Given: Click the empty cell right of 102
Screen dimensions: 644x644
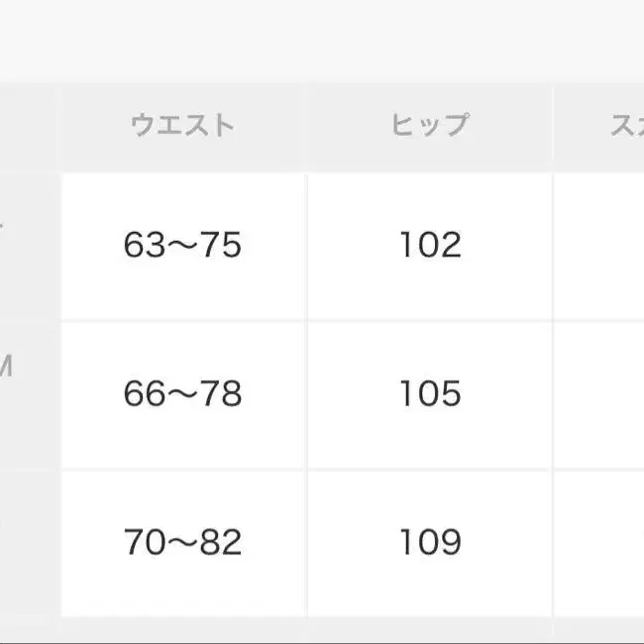Looking at the screenshot, I should pos(599,246).
